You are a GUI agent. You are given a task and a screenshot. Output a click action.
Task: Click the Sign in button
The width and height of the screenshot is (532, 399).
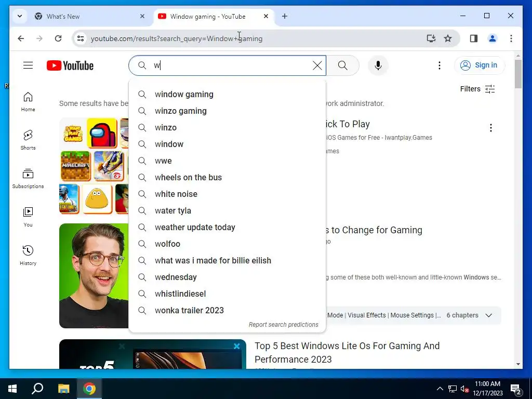[479, 65]
